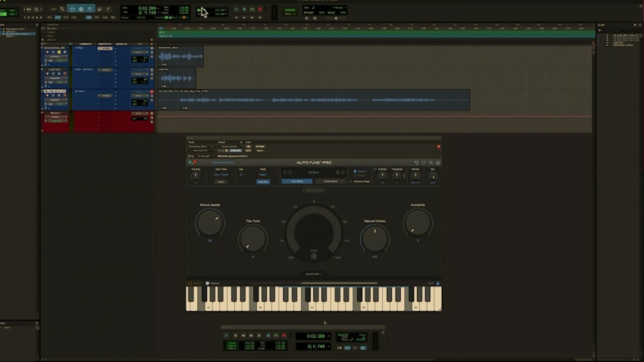
Task: Select the Modern radio option
Action: (x=355, y=171)
